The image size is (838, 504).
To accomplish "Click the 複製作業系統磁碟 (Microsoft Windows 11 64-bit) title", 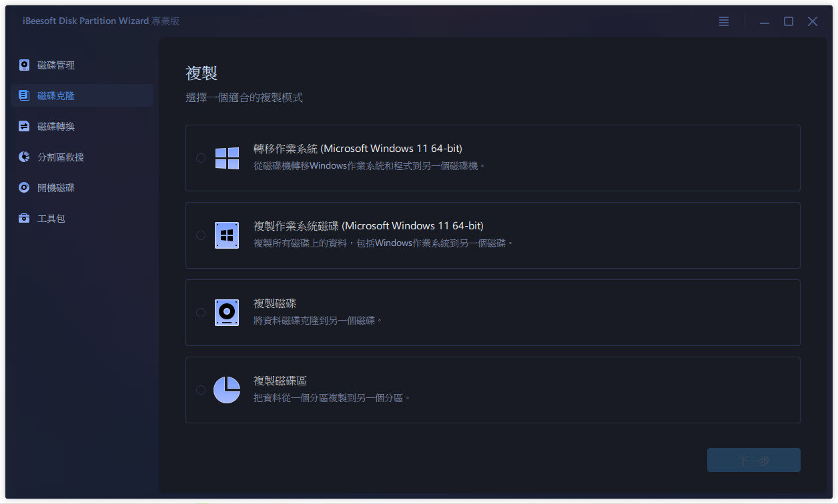I will tap(368, 226).
